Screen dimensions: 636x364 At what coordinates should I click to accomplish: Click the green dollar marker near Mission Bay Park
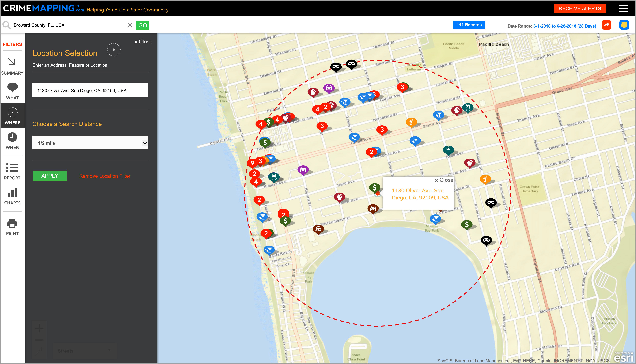(467, 225)
